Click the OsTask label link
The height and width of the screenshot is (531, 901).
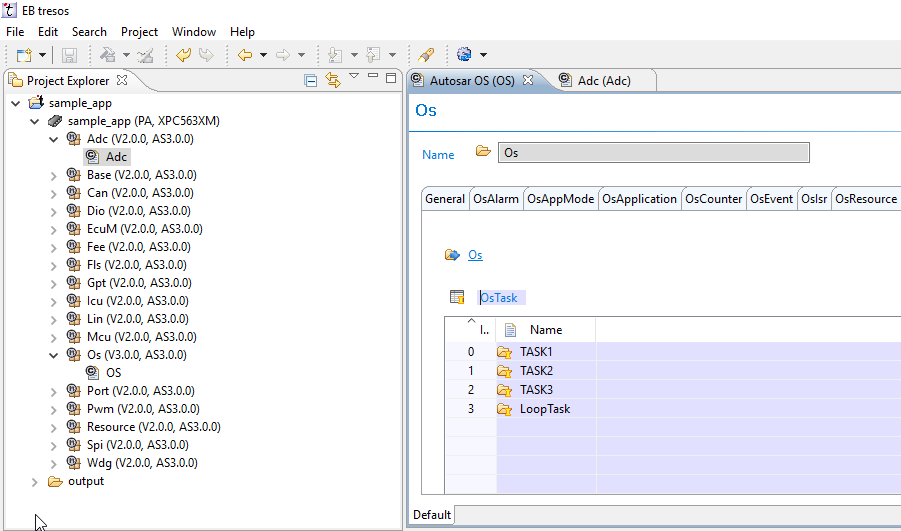(x=499, y=298)
